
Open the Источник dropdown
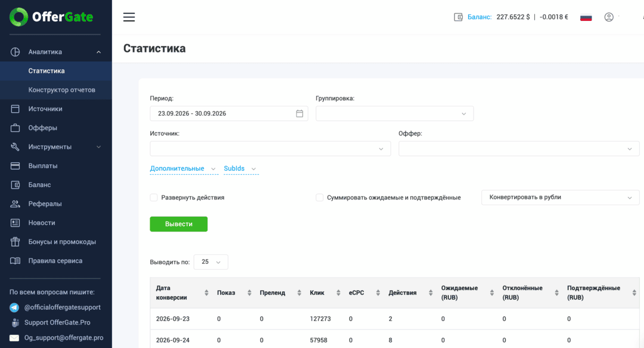click(270, 149)
